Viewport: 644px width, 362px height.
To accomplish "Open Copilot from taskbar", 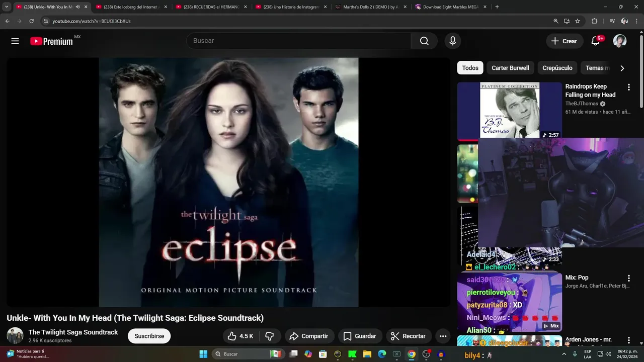I will click(308, 354).
